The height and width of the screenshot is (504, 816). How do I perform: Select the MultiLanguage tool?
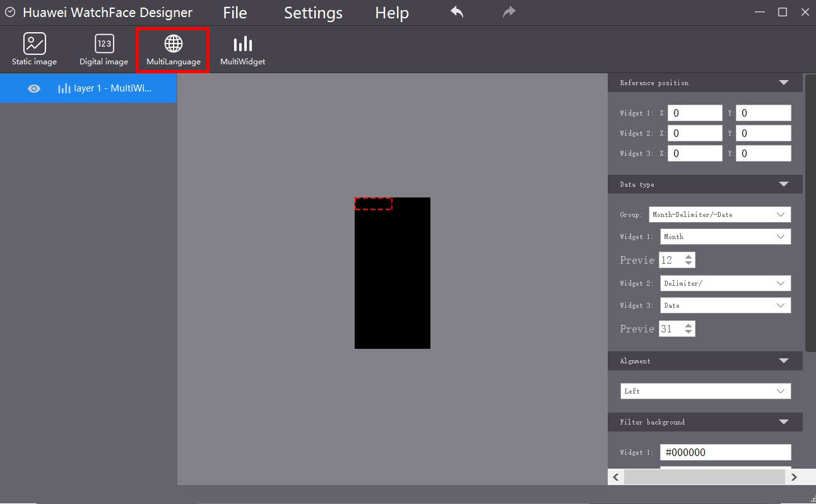173,50
